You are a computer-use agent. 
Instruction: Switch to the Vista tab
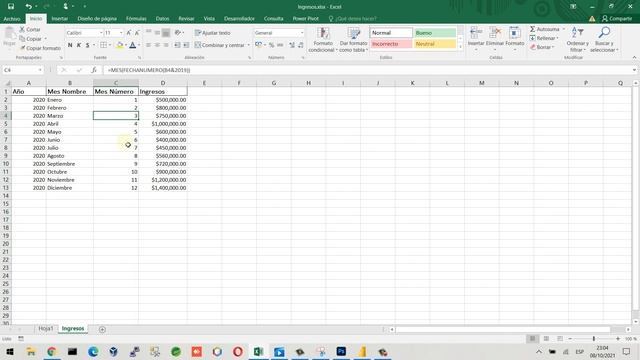click(x=209, y=19)
